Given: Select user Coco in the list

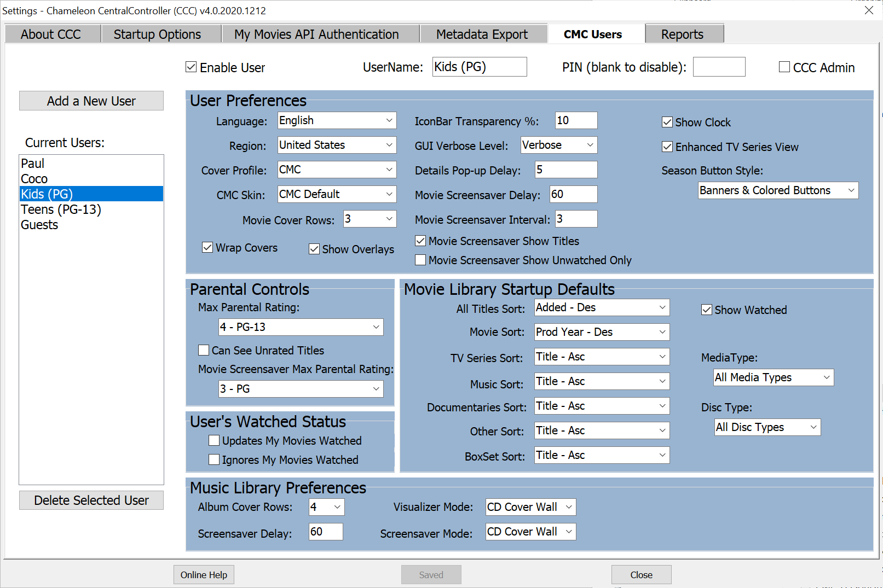Looking at the screenshot, I should [91, 179].
